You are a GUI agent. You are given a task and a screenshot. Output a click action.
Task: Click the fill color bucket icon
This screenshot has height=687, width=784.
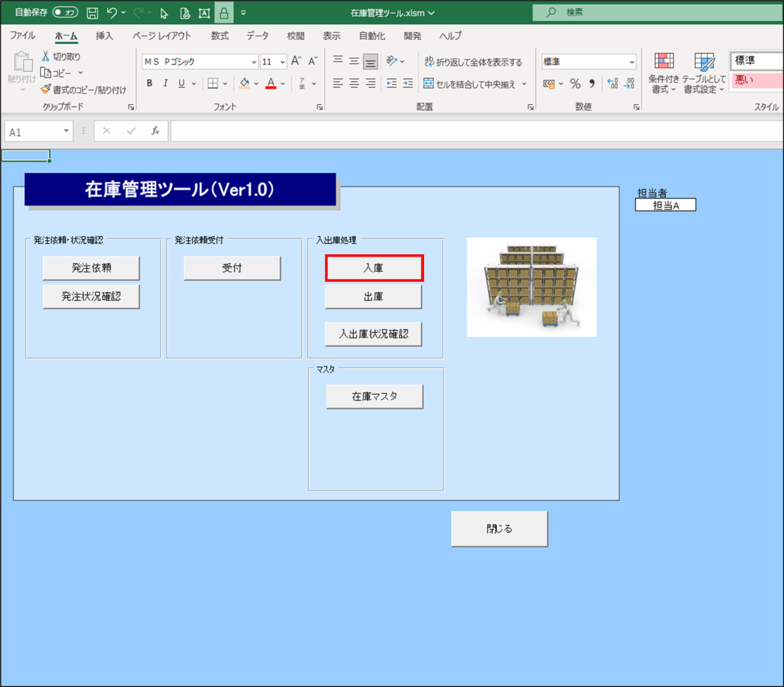point(244,83)
